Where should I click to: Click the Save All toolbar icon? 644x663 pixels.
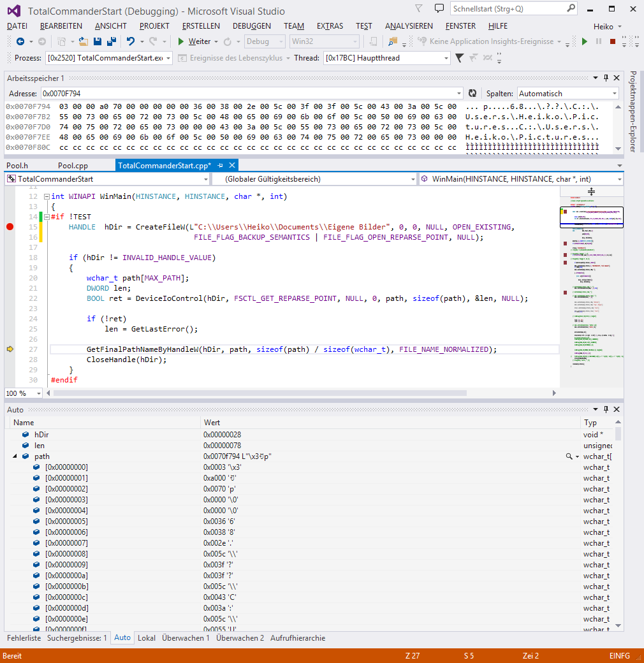pos(111,41)
